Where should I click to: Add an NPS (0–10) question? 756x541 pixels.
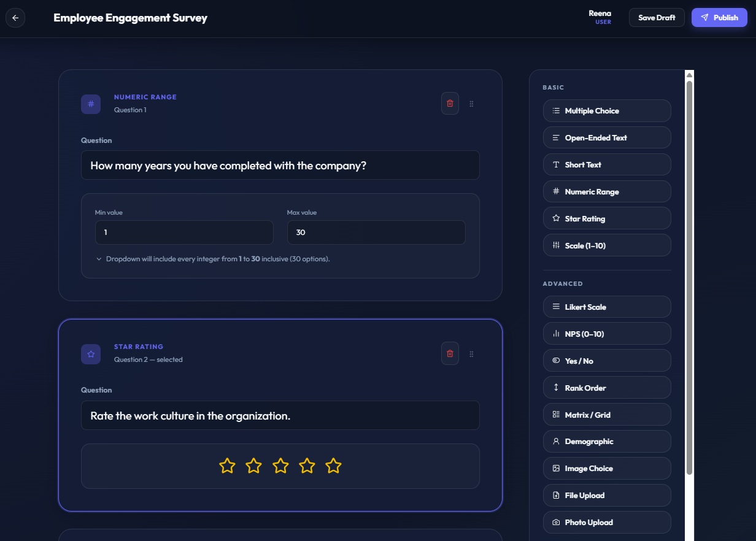(x=607, y=334)
